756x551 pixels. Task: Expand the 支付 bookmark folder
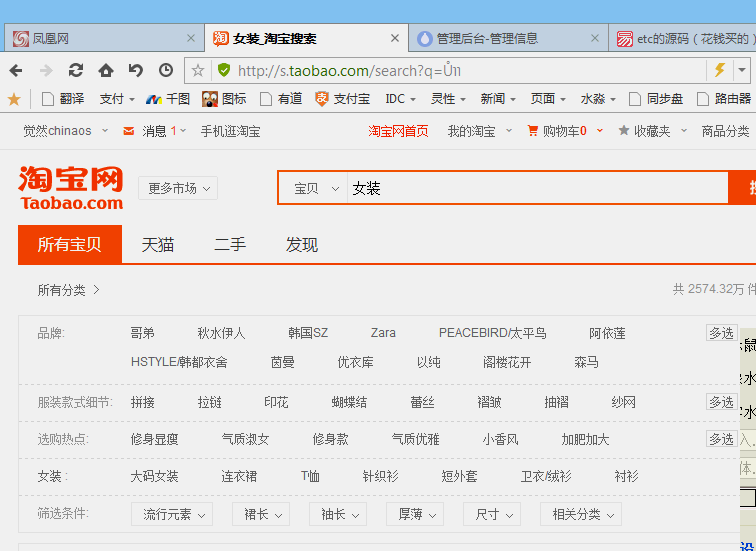coord(117,99)
